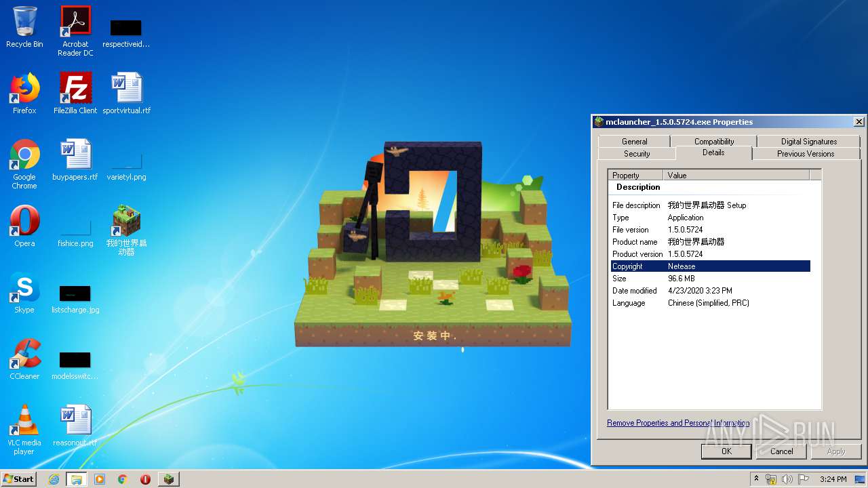Open Windows Explorer from the taskbar

pyautogui.click(x=76, y=479)
